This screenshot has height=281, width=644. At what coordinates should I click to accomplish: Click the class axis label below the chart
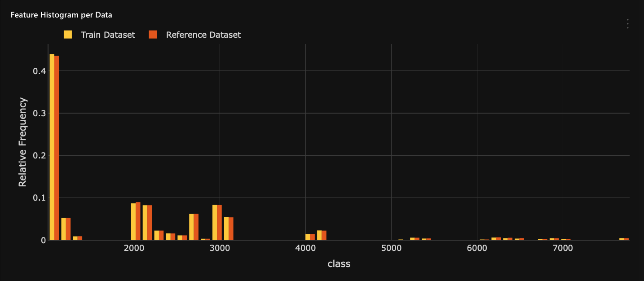339,264
